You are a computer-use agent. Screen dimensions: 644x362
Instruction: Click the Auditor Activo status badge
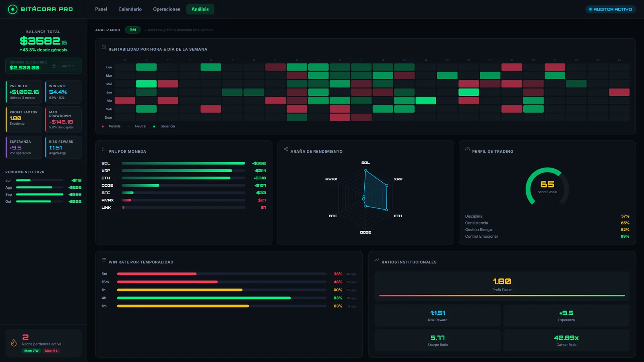coord(610,9)
